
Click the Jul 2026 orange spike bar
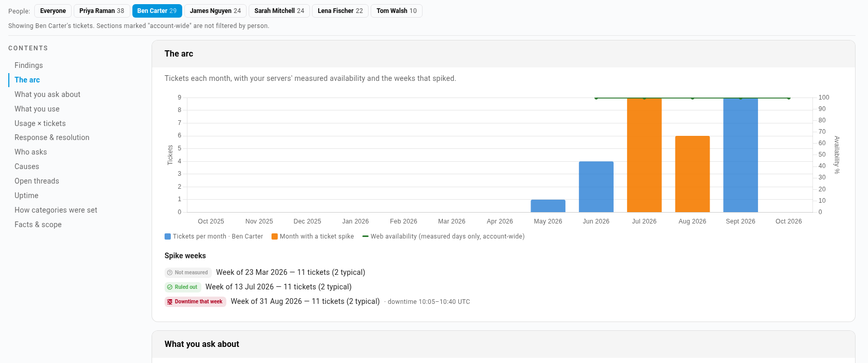coord(644,155)
